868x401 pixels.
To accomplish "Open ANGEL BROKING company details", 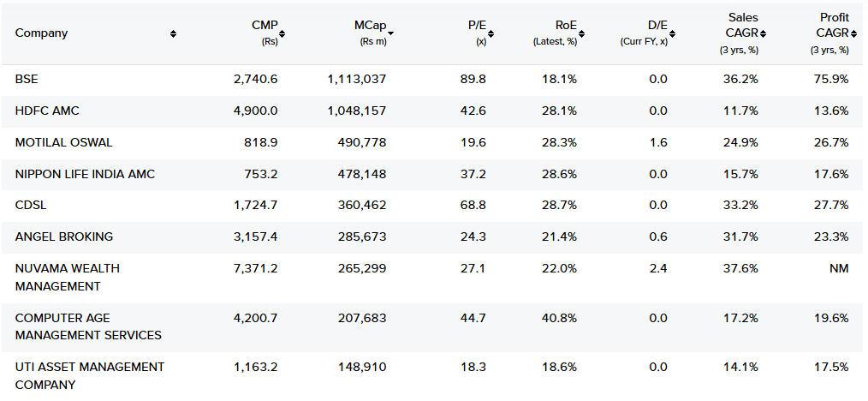I will [x=64, y=236].
